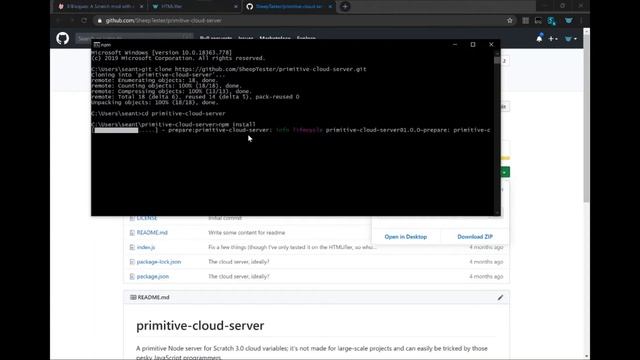This screenshot has height=360, width=640.
Task: Open a new browser tab
Action: pos(345,7)
